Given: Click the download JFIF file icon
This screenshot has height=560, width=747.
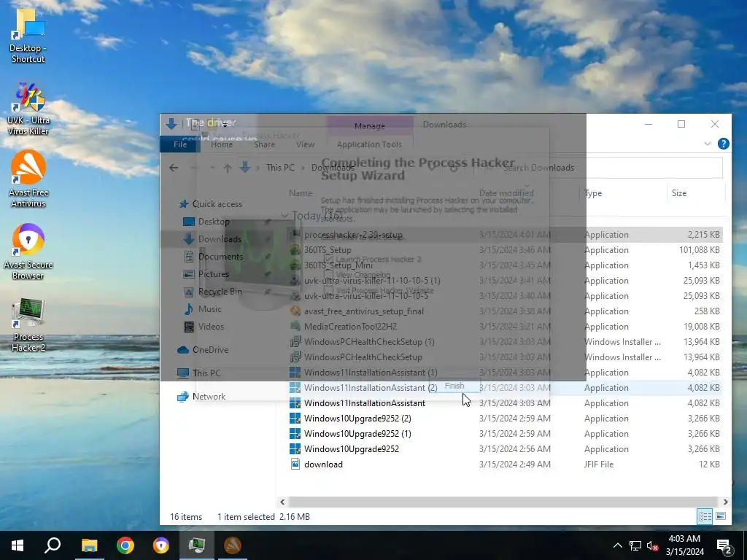Looking at the screenshot, I should pos(295,464).
